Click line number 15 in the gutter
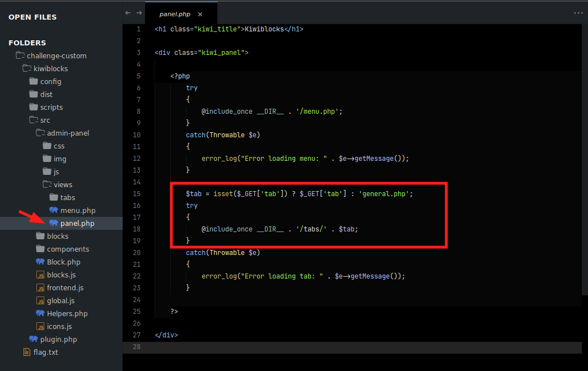This screenshot has height=371, width=588. click(137, 194)
